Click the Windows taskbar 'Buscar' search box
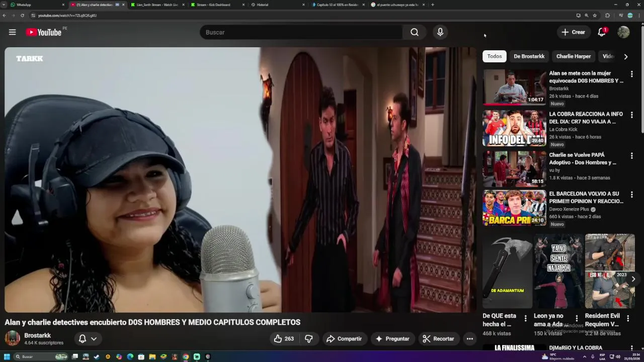Image resolution: width=644 pixels, height=362 pixels. 40,356
